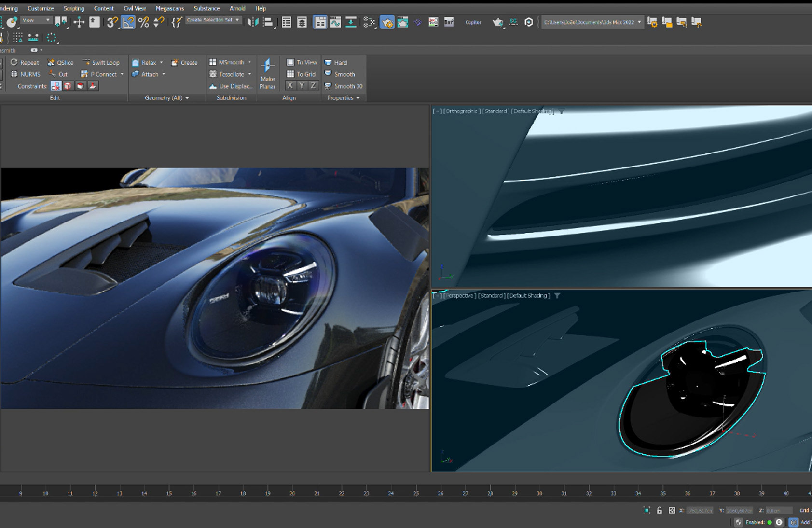This screenshot has width=812, height=528.
Task: Select the QSlice tool
Action: click(x=60, y=63)
